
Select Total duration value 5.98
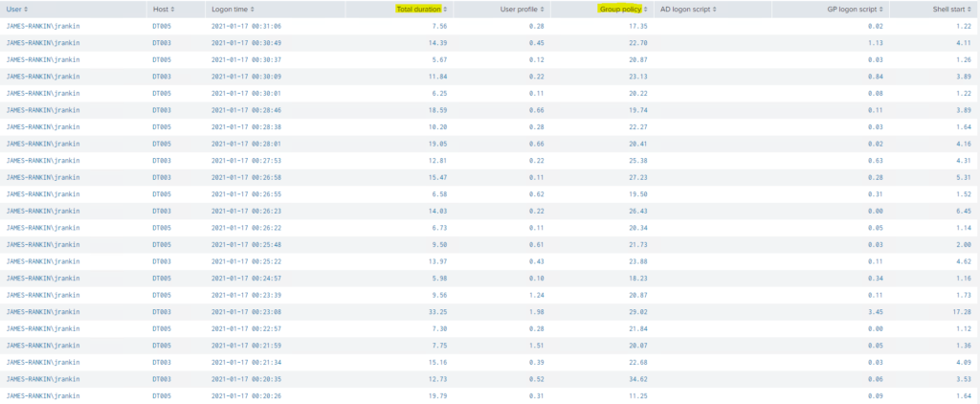tap(439, 278)
